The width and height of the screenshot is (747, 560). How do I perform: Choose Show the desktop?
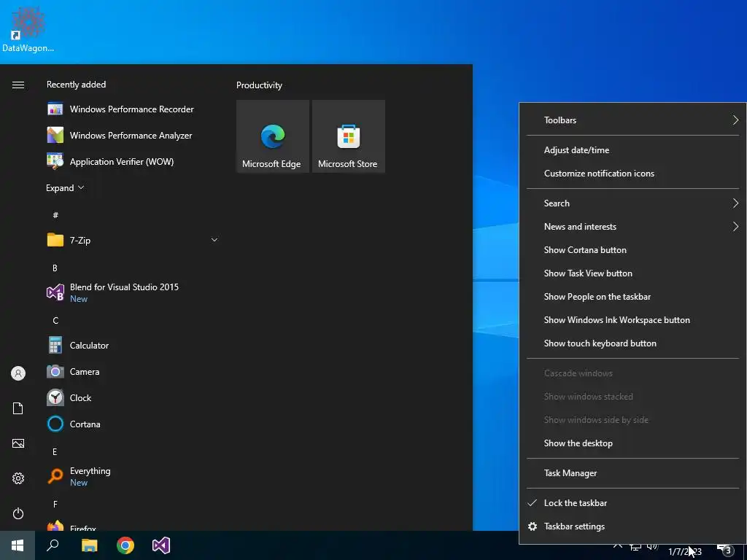click(x=632, y=443)
